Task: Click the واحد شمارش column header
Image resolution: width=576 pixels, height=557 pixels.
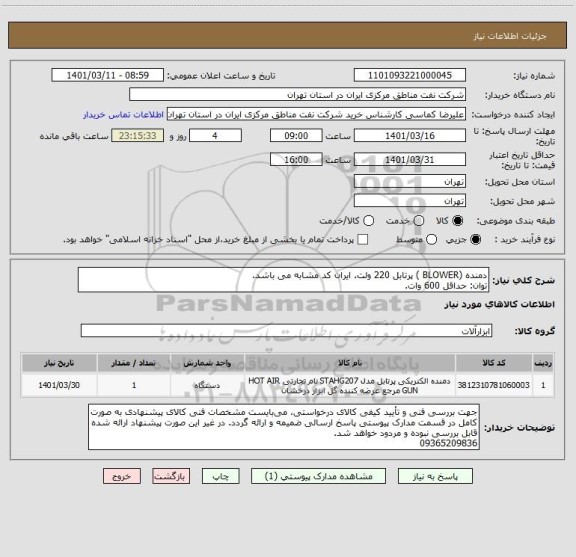Action: tap(207, 363)
